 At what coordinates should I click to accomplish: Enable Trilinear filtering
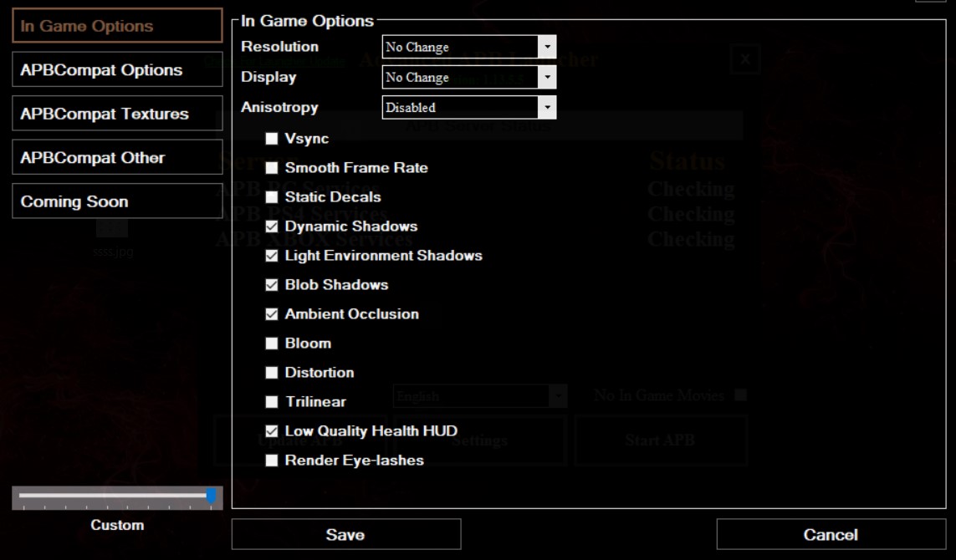click(272, 402)
